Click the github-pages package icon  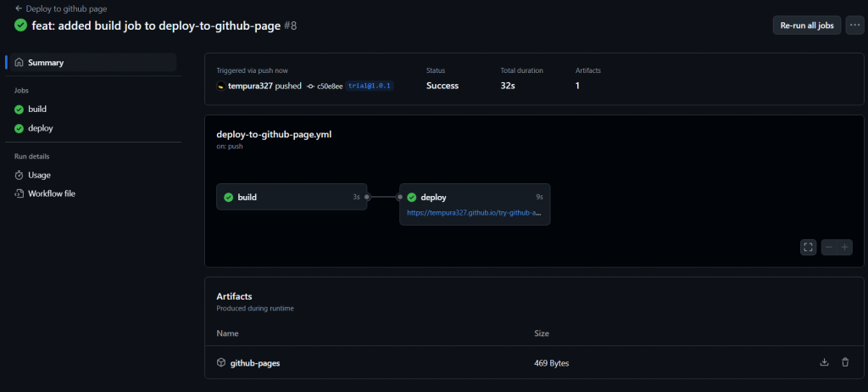(221, 362)
